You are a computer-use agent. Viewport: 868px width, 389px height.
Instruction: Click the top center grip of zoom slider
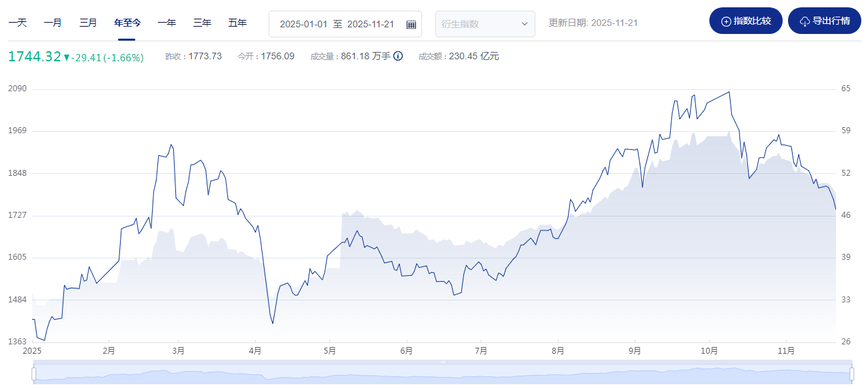click(x=443, y=362)
